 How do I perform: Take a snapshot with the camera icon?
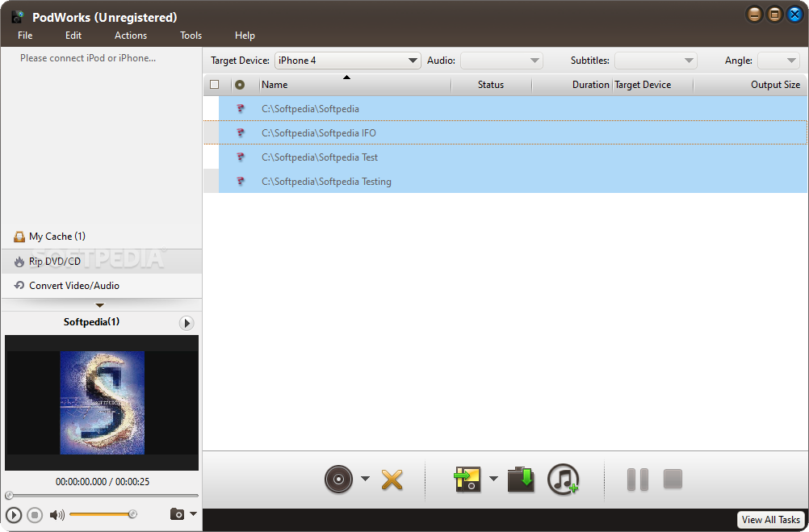coord(177,514)
